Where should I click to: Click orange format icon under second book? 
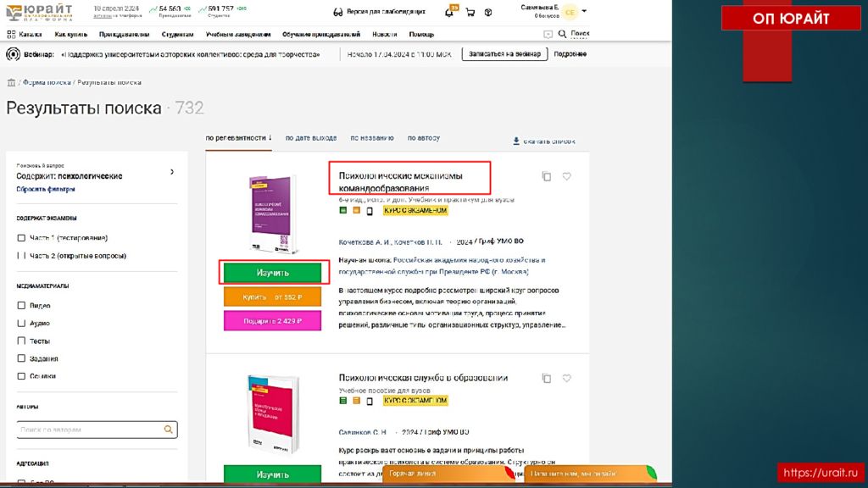[x=357, y=401]
